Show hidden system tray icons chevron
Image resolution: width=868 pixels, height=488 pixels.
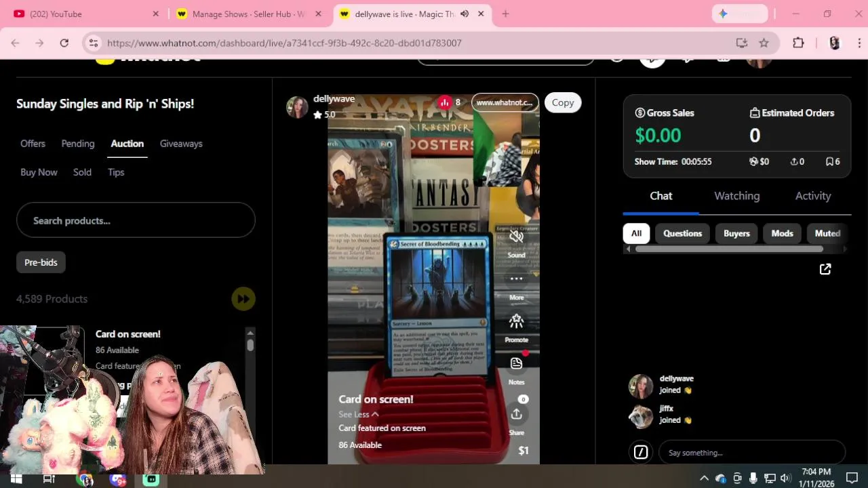pyautogui.click(x=704, y=479)
